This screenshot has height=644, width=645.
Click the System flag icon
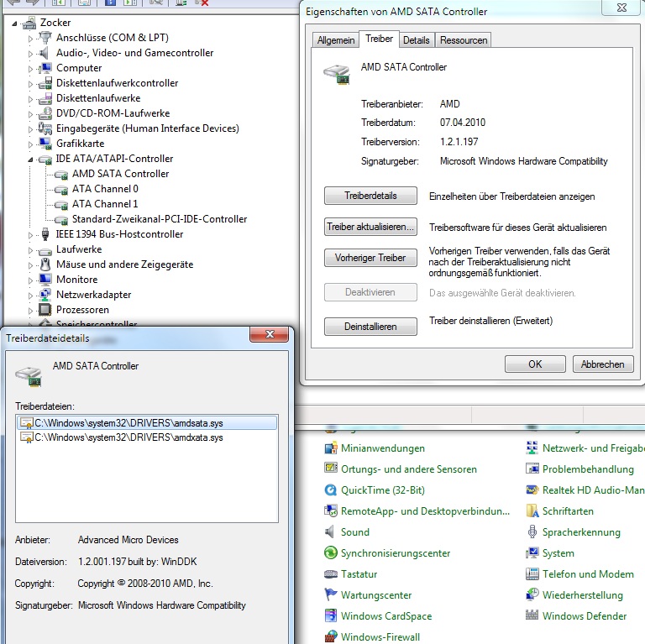click(532, 552)
